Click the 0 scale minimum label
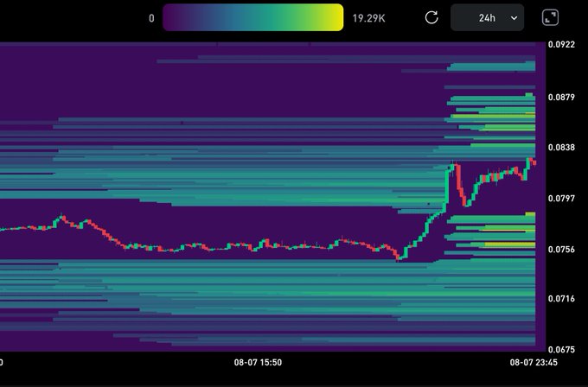The width and height of the screenshot is (588, 387). click(151, 18)
